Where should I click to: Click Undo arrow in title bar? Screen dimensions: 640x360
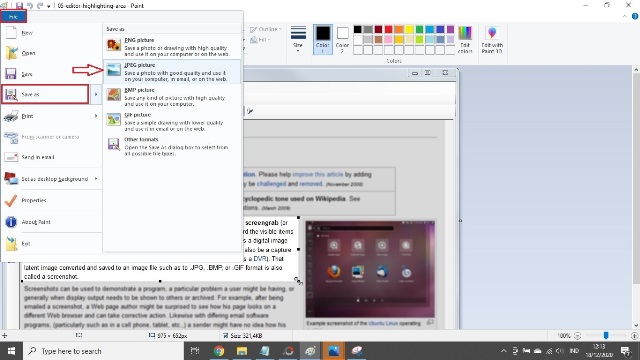click(x=30, y=6)
